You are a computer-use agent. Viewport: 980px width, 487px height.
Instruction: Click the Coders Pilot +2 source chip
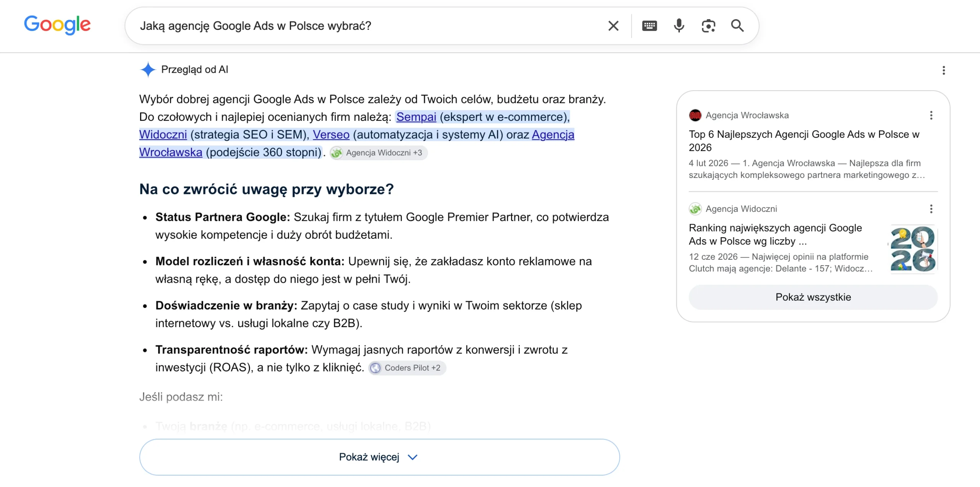pyautogui.click(x=407, y=368)
